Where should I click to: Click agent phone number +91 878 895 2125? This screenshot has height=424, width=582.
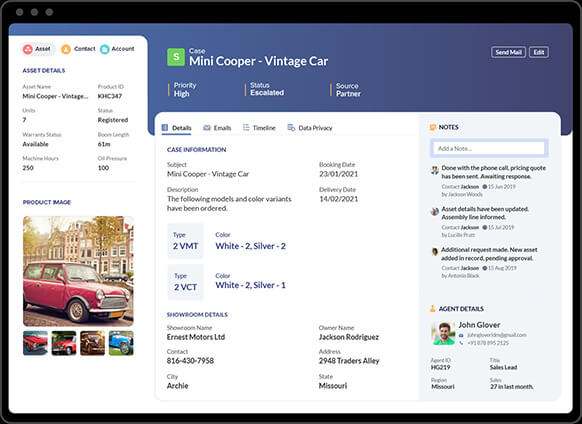point(488,343)
